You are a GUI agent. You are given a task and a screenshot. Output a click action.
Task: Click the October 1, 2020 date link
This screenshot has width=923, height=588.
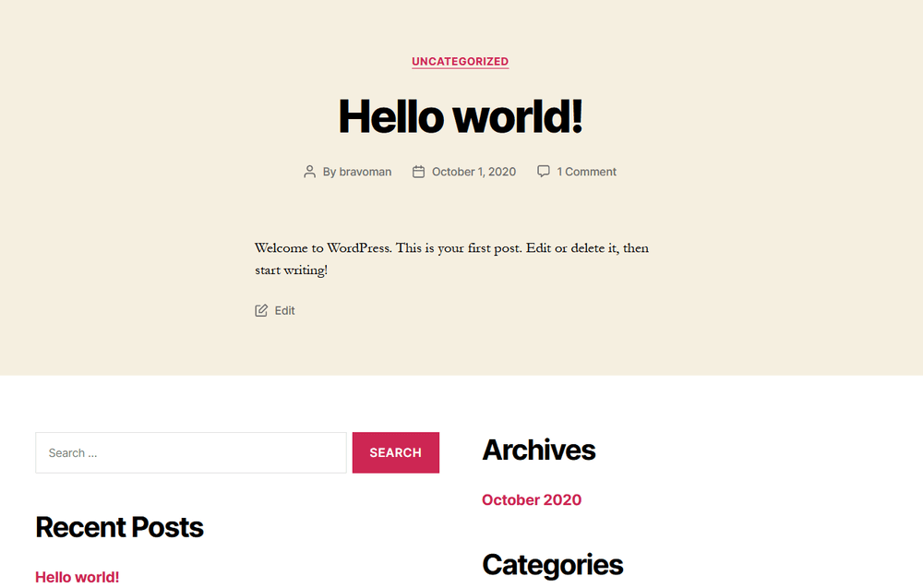pyautogui.click(x=473, y=172)
